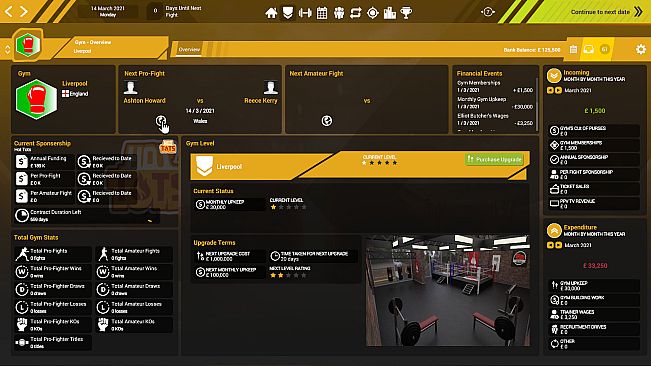Click Reece Kerry's portrait icon

pos(271,87)
